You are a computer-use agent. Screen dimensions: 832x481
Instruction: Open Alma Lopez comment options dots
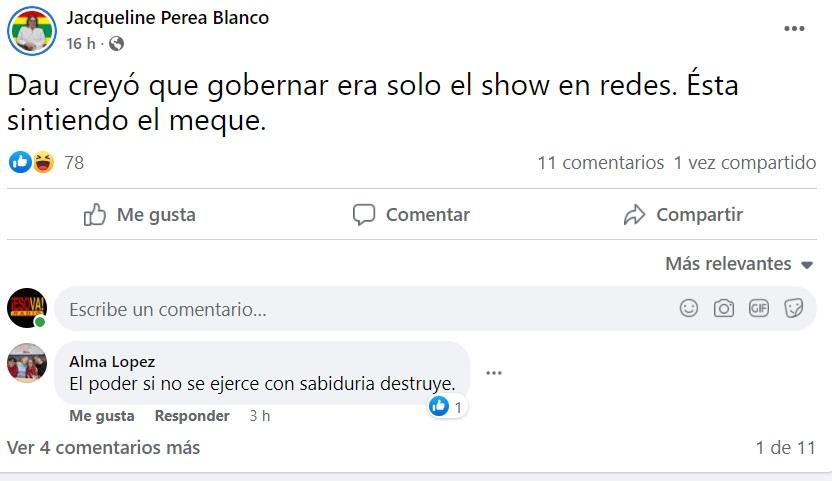pyautogui.click(x=493, y=373)
